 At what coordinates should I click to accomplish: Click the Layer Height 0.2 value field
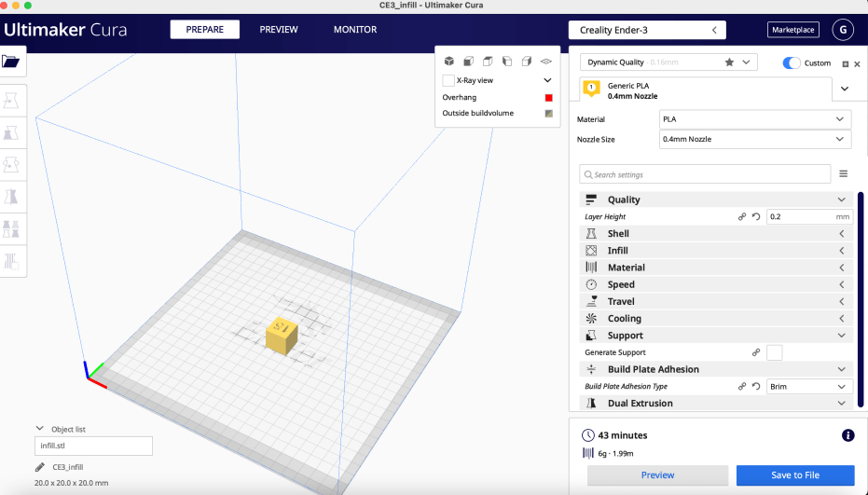coord(809,217)
